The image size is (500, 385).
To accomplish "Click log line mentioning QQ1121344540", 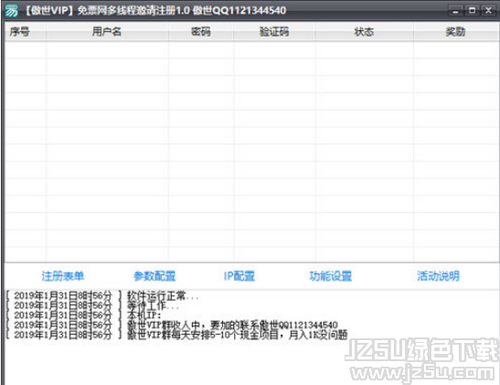I will pyautogui.click(x=172, y=325).
